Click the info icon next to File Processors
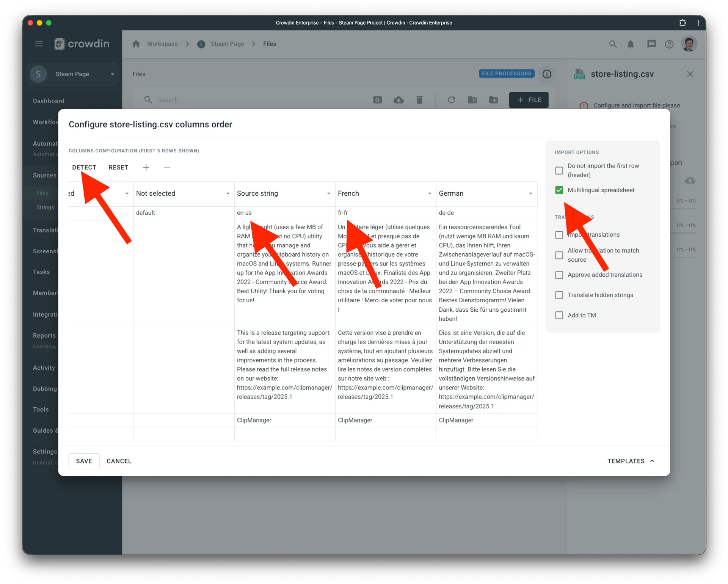The height and width of the screenshot is (584, 728). click(546, 74)
